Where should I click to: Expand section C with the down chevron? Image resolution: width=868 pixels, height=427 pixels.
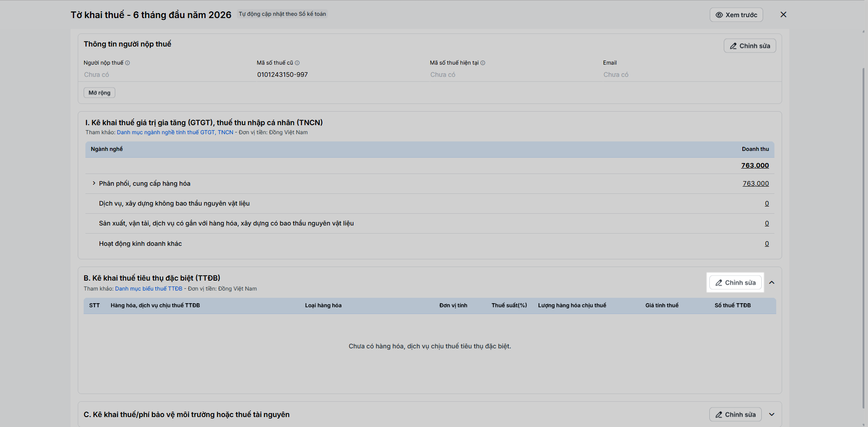(772, 414)
